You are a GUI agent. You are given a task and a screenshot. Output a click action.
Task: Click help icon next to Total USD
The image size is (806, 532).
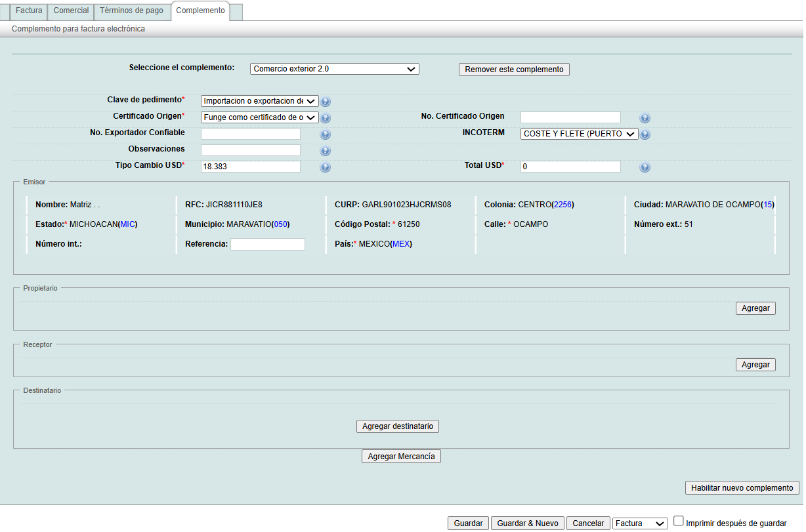(645, 167)
